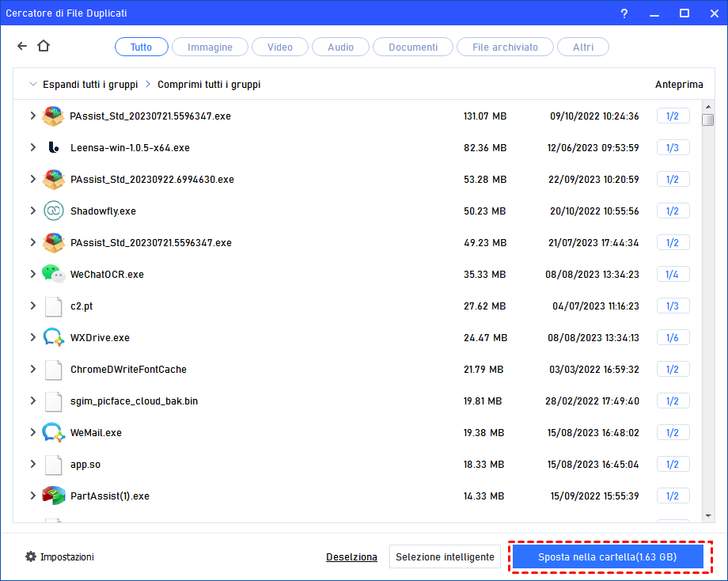Open the 1/4 preview for WeChatOCR.exe
The width and height of the screenshot is (728, 581).
click(x=673, y=275)
